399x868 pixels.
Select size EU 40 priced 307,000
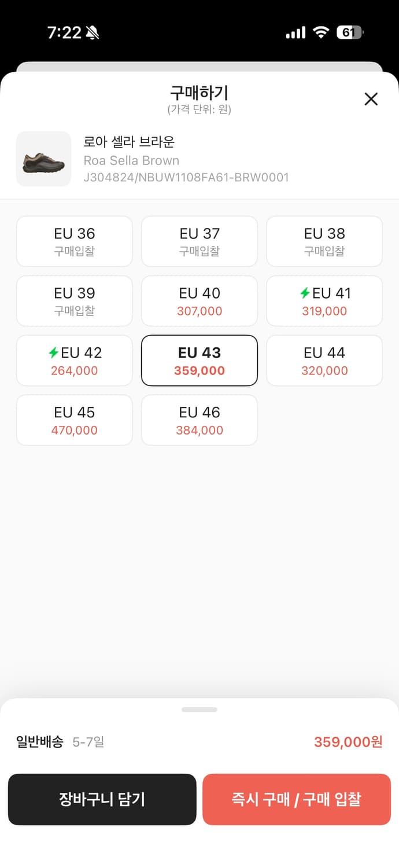tap(199, 301)
